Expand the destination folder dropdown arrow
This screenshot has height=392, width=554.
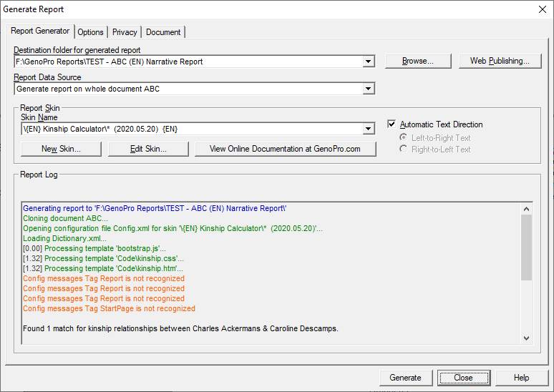click(368, 62)
